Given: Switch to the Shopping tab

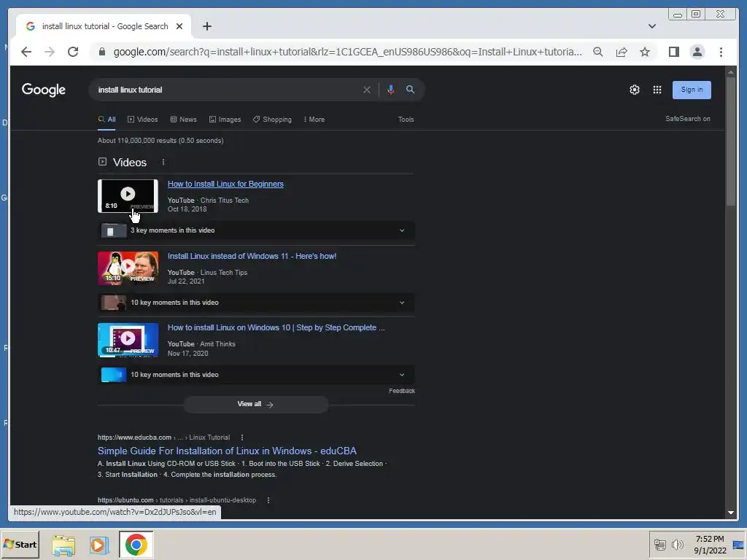Looking at the screenshot, I should [272, 120].
